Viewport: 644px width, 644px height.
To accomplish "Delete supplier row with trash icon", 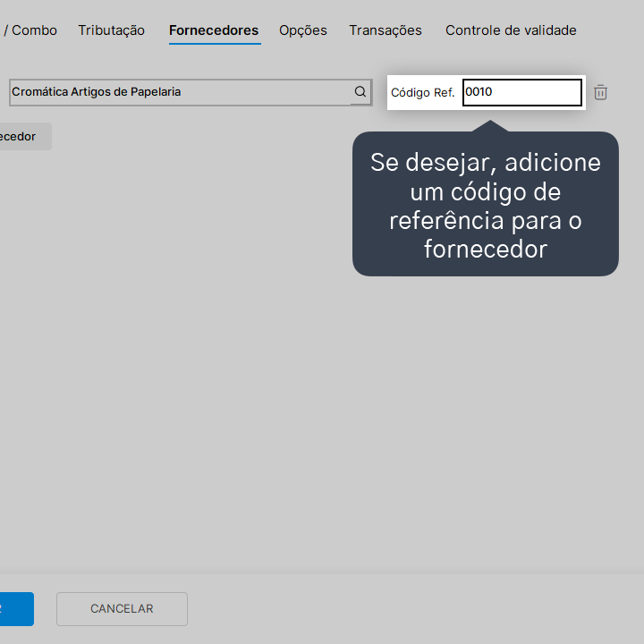I will 600,92.
